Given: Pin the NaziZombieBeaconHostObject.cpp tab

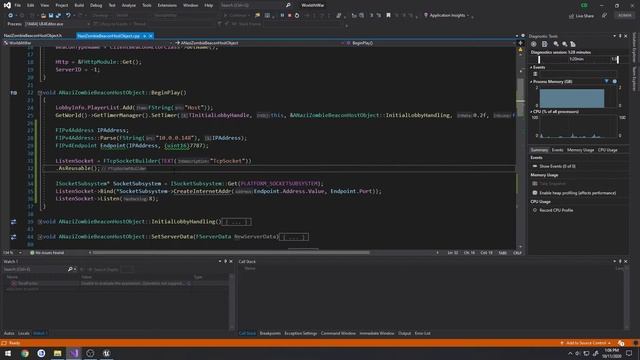Looking at the screenshot, I should pyautogui.click(x=144, y=36).
